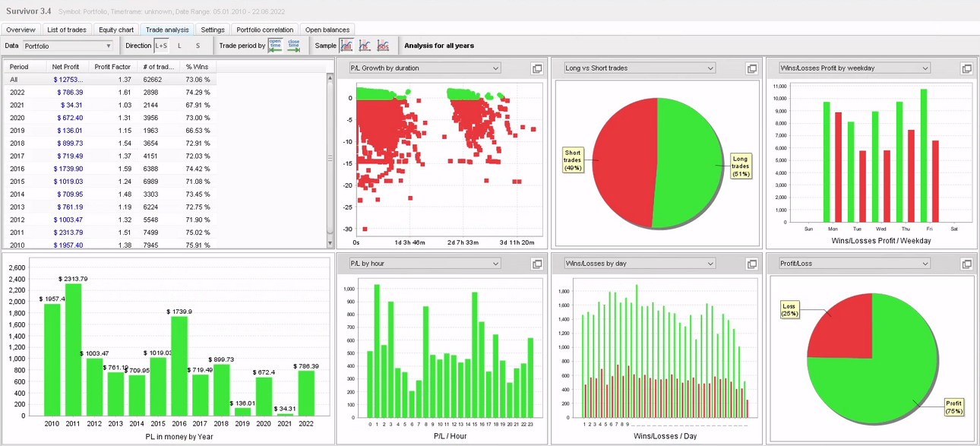This screenshot has height=446, width=980.
Task: Select the 2021 period row
Action: 109,105
